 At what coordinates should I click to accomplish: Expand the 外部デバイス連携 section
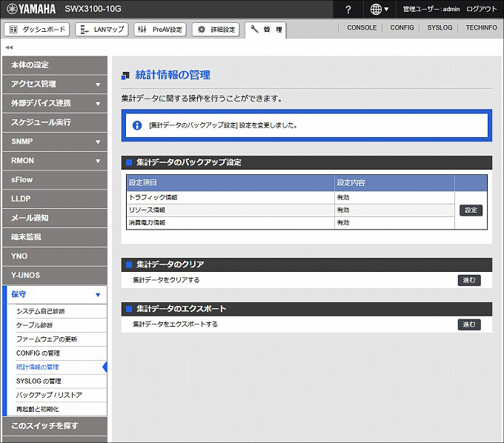[54, 103]
